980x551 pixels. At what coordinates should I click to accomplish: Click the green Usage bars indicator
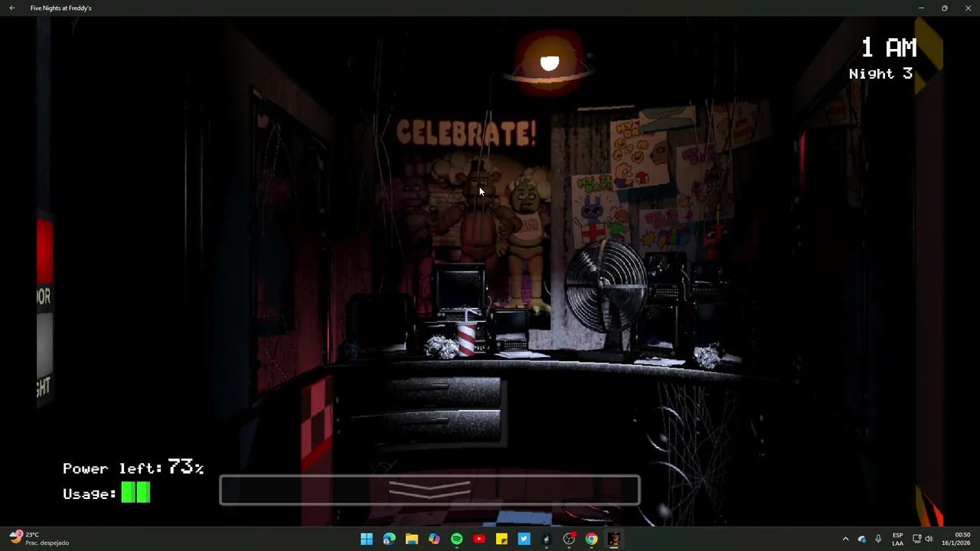(136, 493)
